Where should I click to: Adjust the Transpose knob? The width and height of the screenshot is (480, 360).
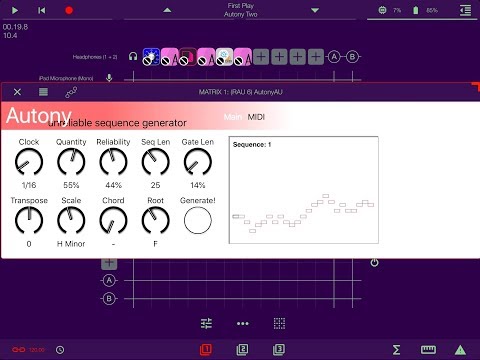tap(29, 220)
